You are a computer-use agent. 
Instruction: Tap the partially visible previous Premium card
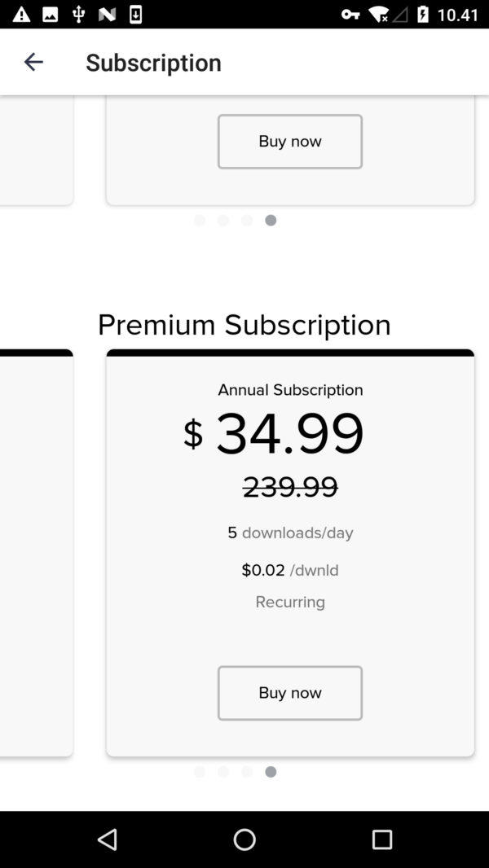pos(37,552)
